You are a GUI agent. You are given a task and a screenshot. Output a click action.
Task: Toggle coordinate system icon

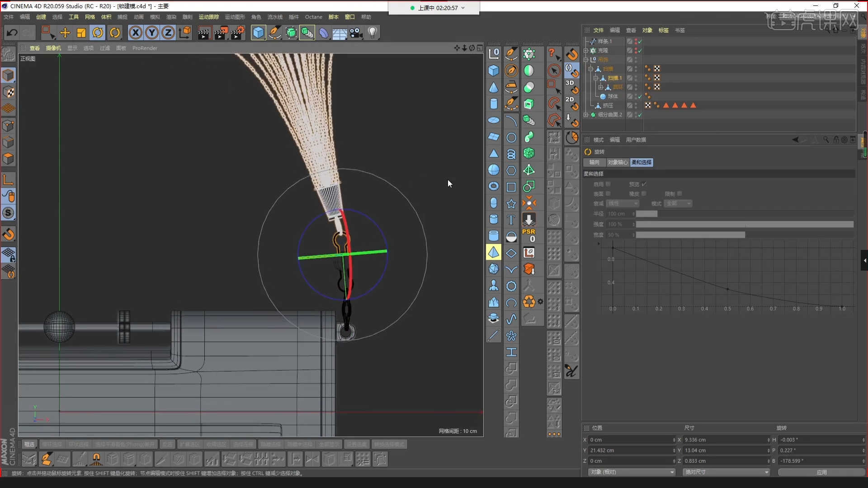coord(185,33)
